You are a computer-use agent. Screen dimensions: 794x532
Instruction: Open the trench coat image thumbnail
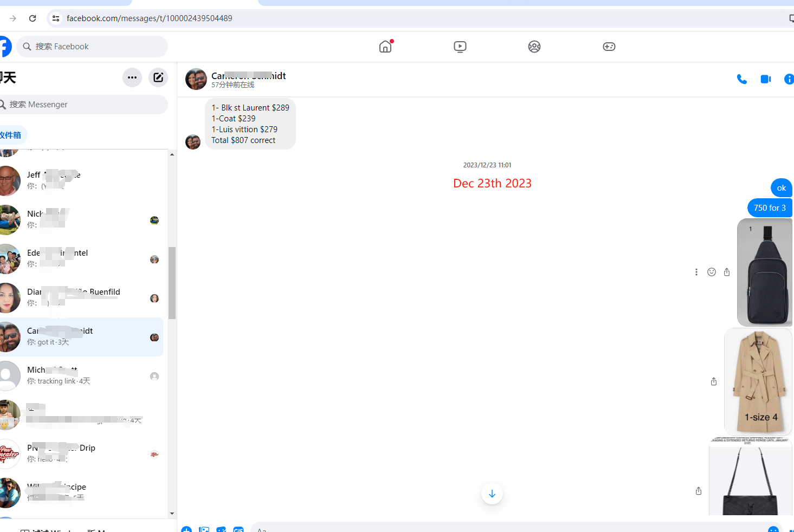point(758,381)
